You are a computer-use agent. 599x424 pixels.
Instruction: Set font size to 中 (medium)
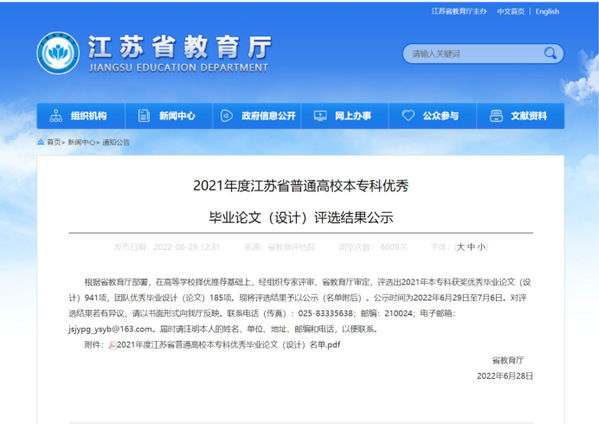(x=471, y=247)
